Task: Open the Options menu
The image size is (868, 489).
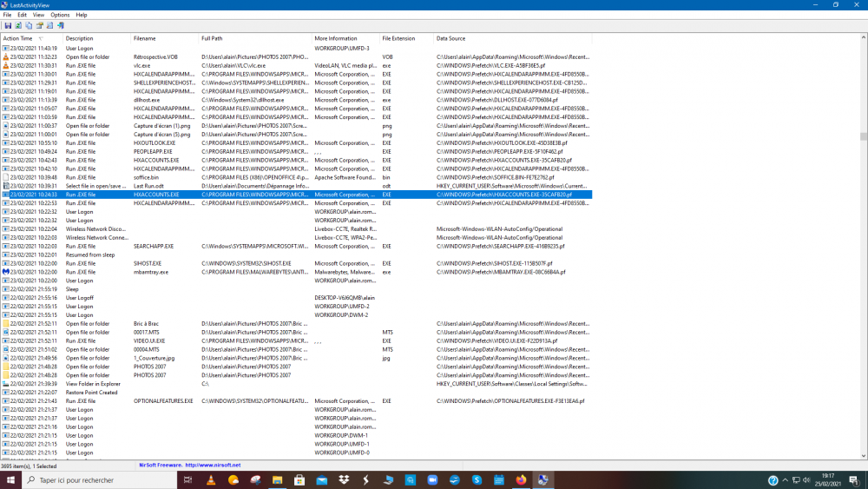Action: (x=60, y=15)
